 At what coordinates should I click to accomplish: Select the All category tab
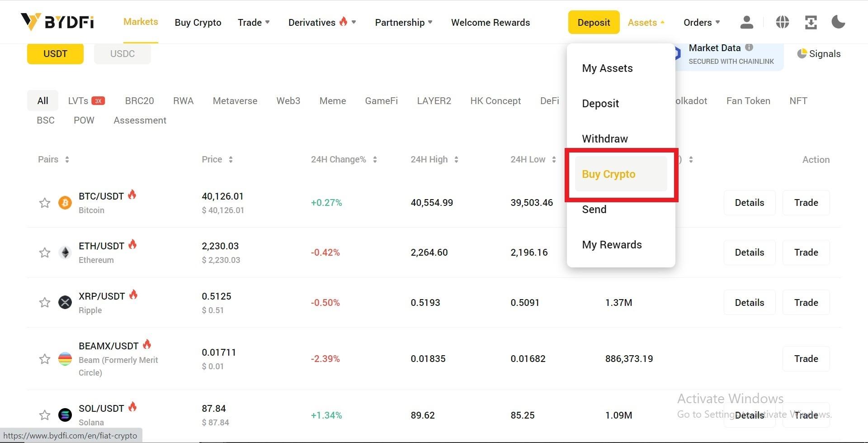click(42, 101)
